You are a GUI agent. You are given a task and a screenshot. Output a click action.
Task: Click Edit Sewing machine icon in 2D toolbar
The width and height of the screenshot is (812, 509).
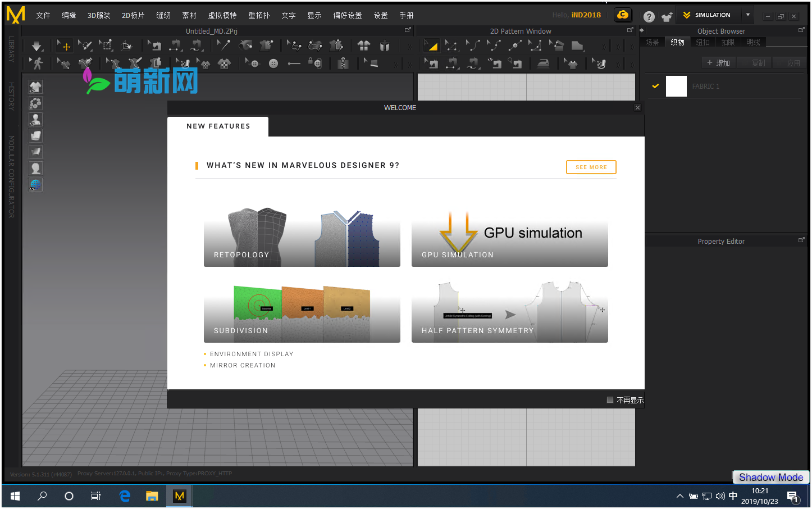[x=432, y=63]
